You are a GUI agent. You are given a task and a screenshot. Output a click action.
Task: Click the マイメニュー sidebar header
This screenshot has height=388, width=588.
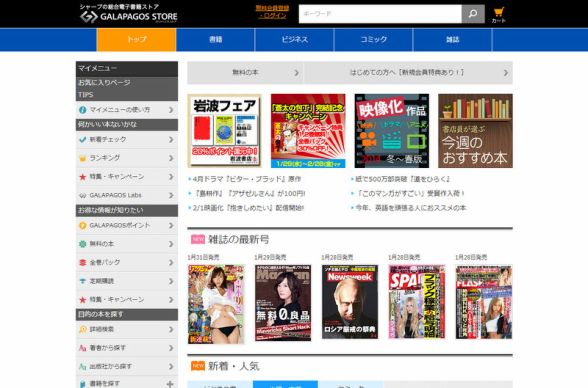tap(127, 69)
